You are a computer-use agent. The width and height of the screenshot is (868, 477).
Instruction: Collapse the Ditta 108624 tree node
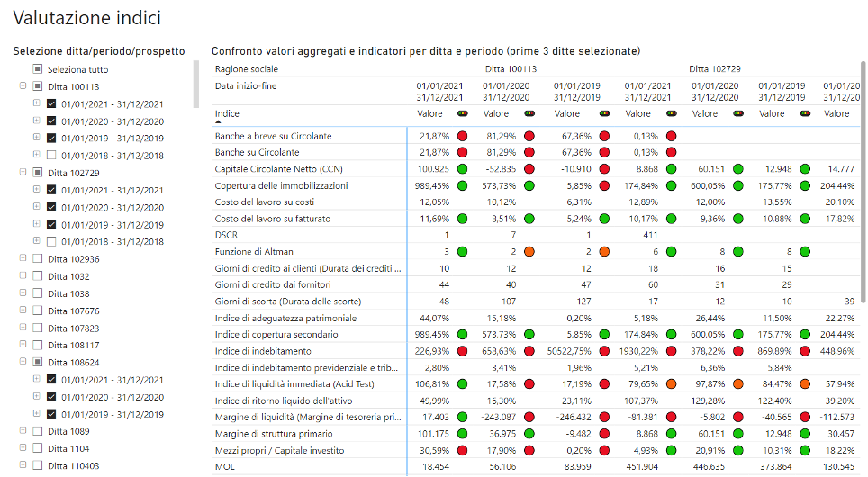[x=23, y=363]
